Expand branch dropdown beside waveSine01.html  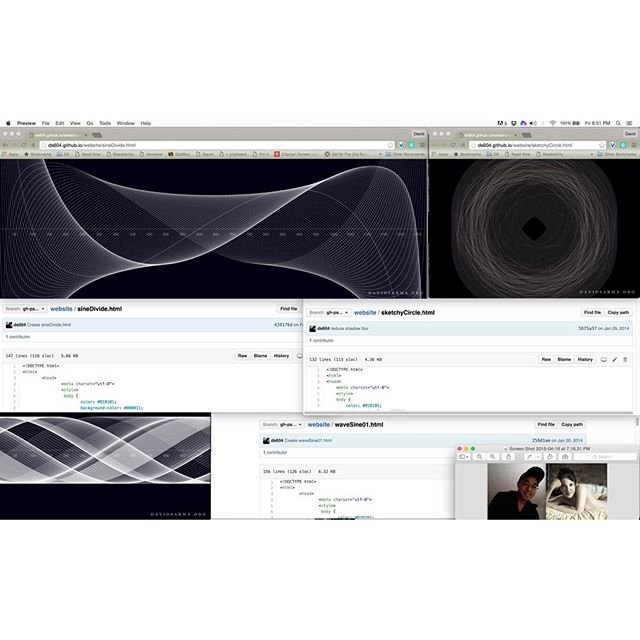(283, 425)
